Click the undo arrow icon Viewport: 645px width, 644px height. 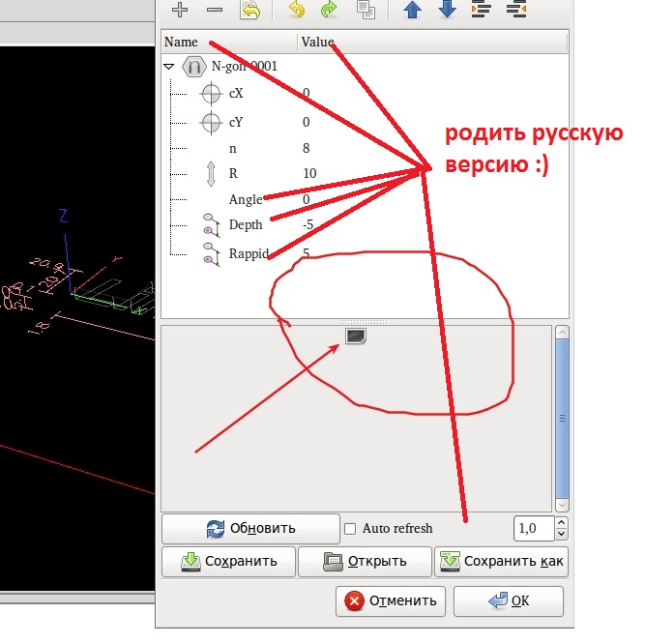(x=297, y=10)
